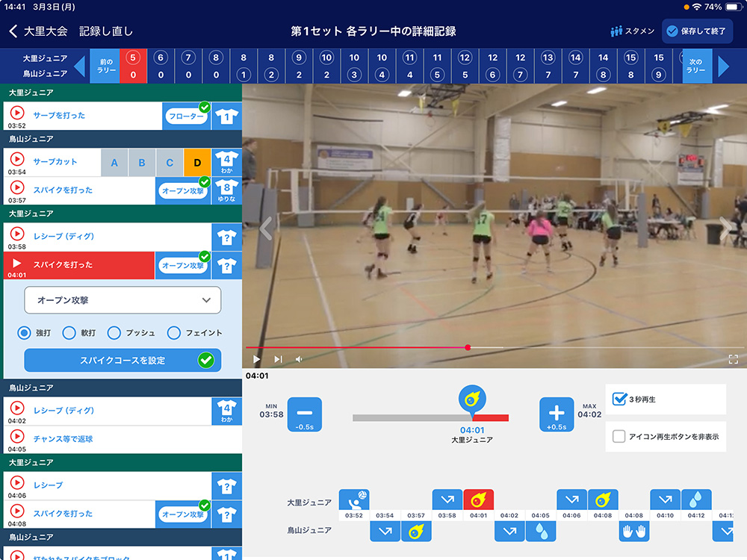Select the score column 5-0 rally
This screenshot has height=560, width=747.
coord(132,66)
